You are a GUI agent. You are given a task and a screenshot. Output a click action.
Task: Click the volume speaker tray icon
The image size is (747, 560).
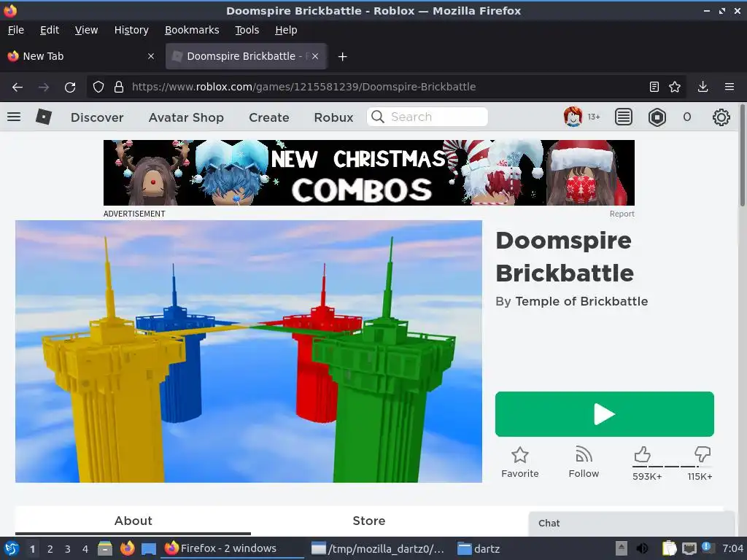pos(642,548)
